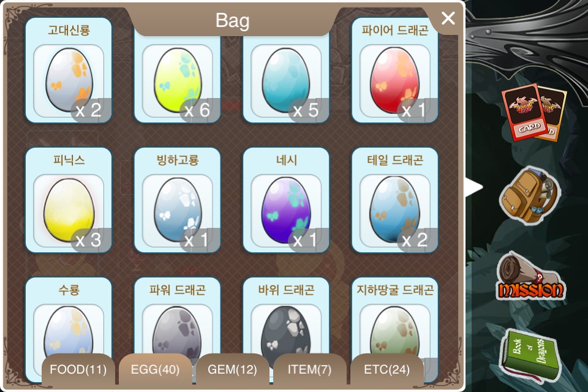
Task: Collapse side panel with white arrow
Action: [x=473, y=187]
